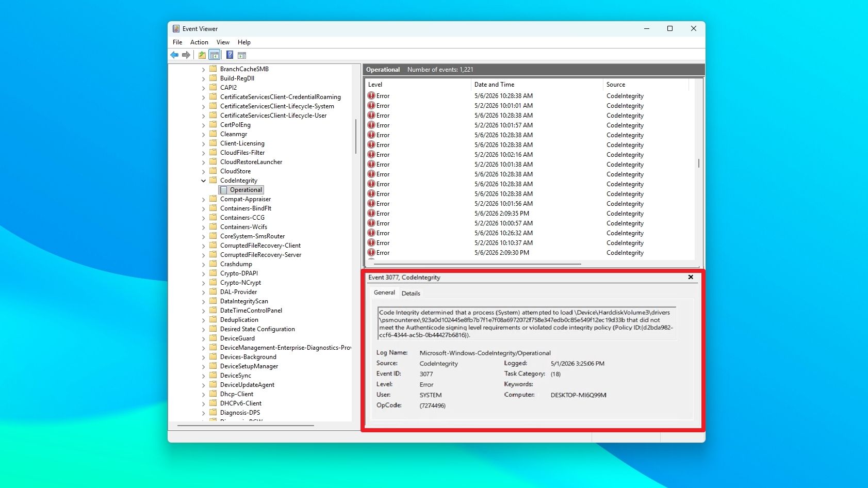This screenshot has height=488, width=868.
Task: Click error icon of 5/2/2026 10:00:57 AM event
Action: pyautogui.click(x=371, y=223)
